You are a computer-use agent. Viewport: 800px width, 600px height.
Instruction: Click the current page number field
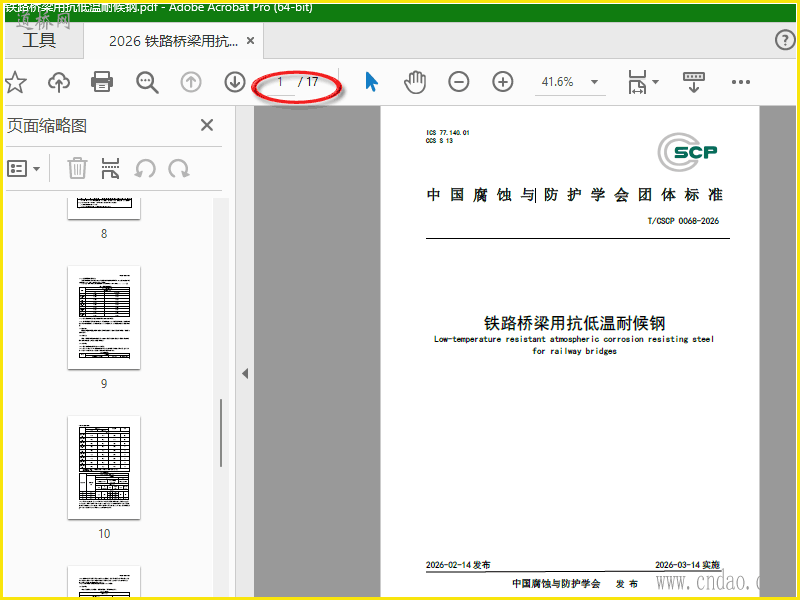280,82
